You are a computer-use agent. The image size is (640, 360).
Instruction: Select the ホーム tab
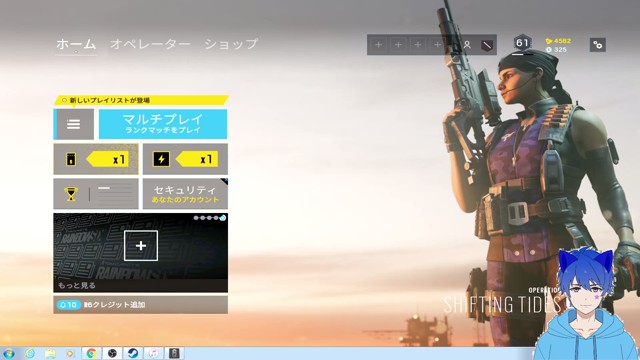(76, 44)
